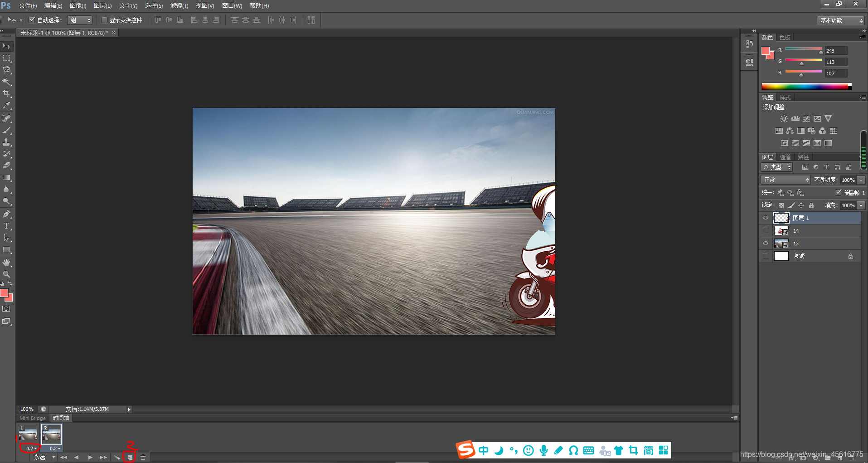The height and width of the screenshot is (463, 868).
Task: Play the frame animation
Action: (x=90, y=458)
